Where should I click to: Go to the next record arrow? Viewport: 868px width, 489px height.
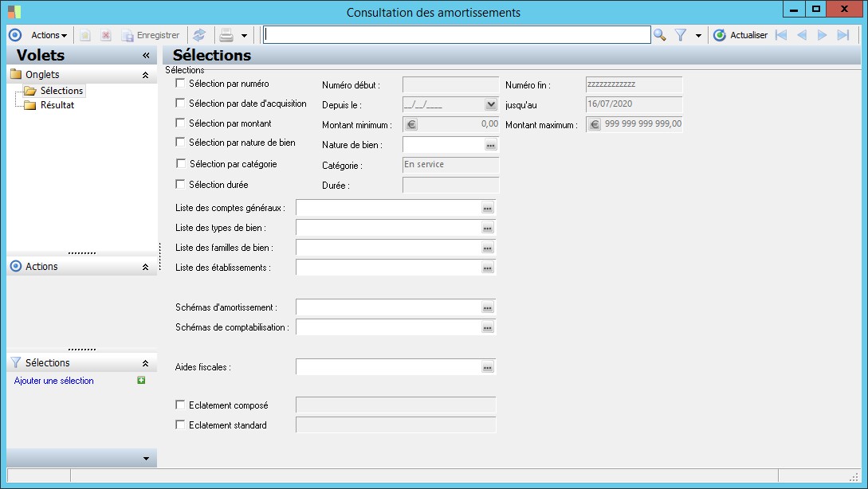coord(822,35)
